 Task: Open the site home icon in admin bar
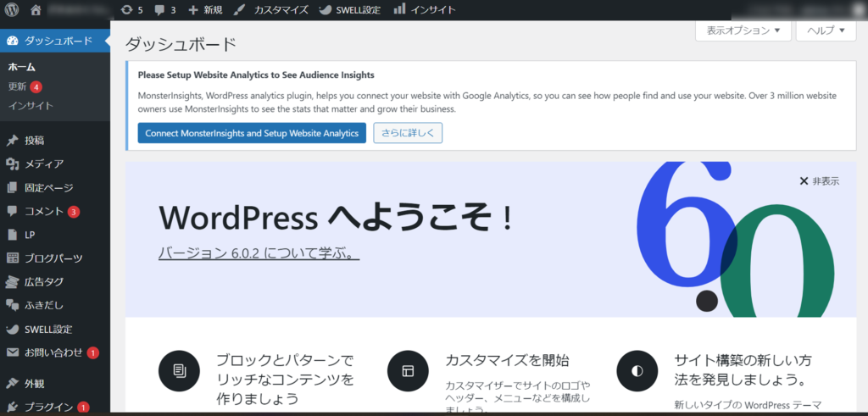[x=36, y=9]
